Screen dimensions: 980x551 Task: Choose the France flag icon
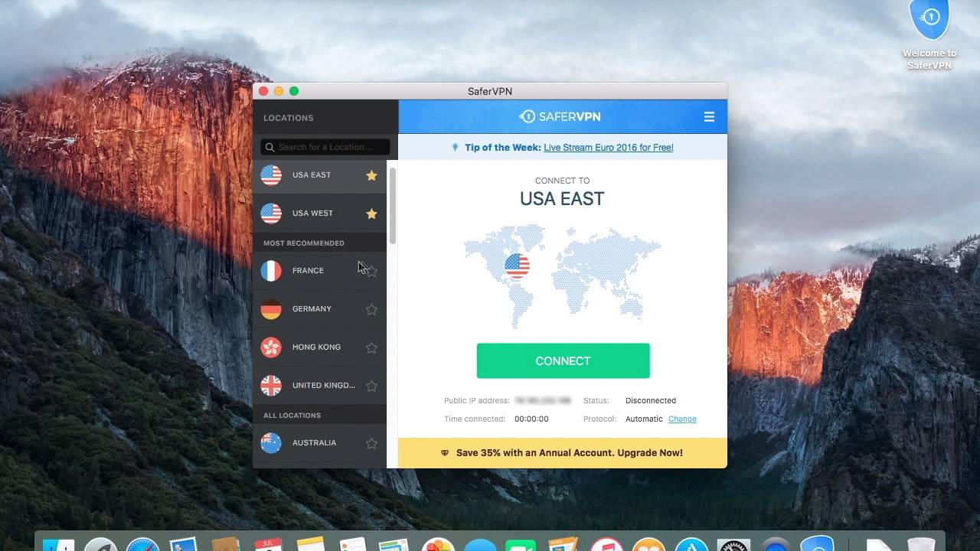271,271
